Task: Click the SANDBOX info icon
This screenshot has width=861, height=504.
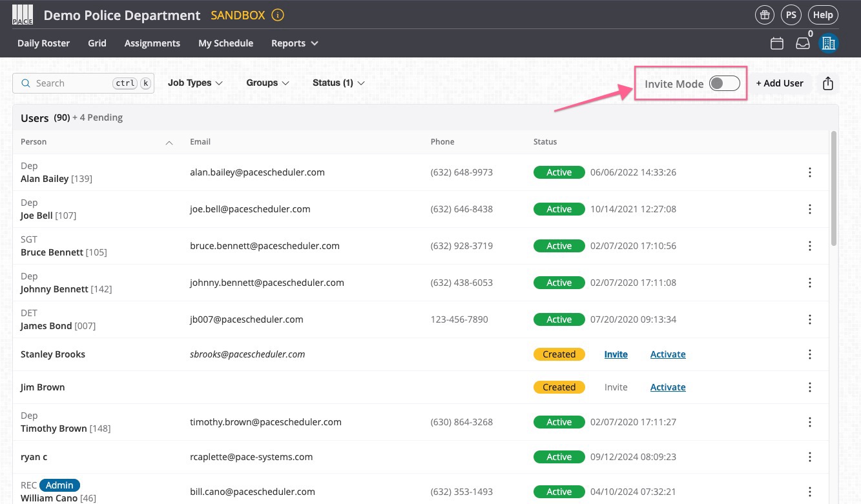Action: click(x=278, y=15)
